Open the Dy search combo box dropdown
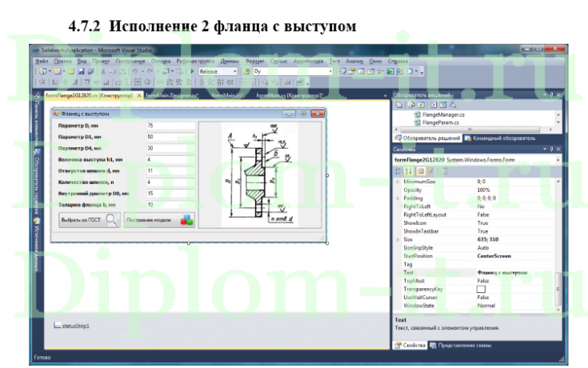The height and width of the screenshot is (368, 588). tap(330, 71)
